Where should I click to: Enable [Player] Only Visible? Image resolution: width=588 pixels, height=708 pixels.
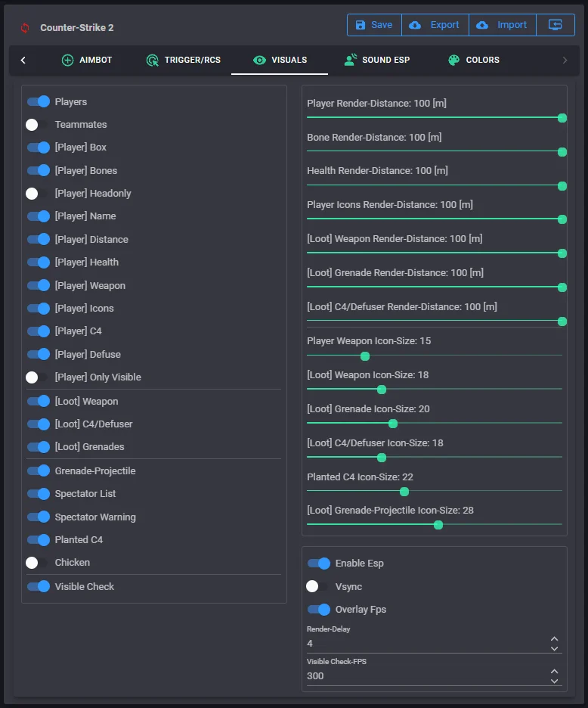[37, 377]
